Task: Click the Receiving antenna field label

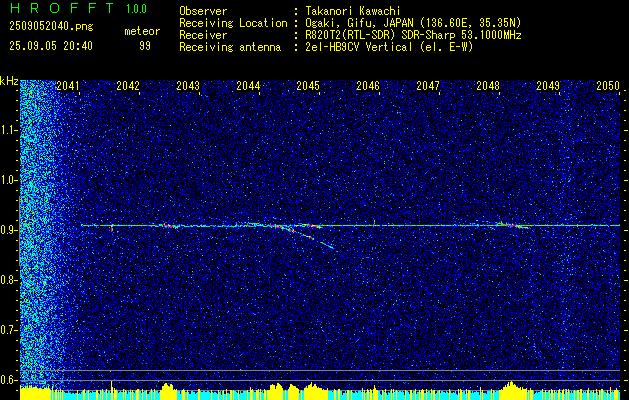Action: pos(230,47)
